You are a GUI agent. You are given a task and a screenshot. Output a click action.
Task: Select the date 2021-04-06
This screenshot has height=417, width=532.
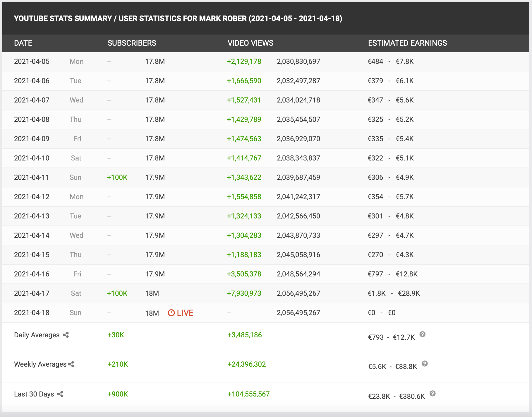tap(32, 81)
